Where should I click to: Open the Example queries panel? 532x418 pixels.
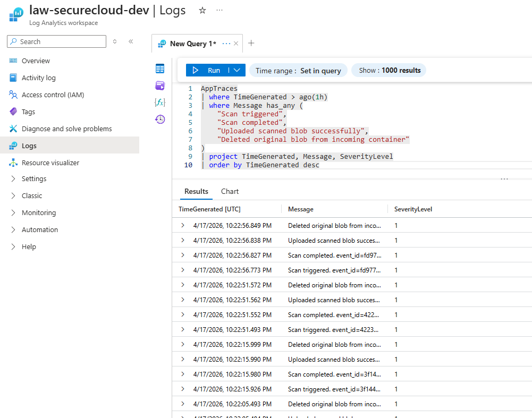[x=160, y=86]
